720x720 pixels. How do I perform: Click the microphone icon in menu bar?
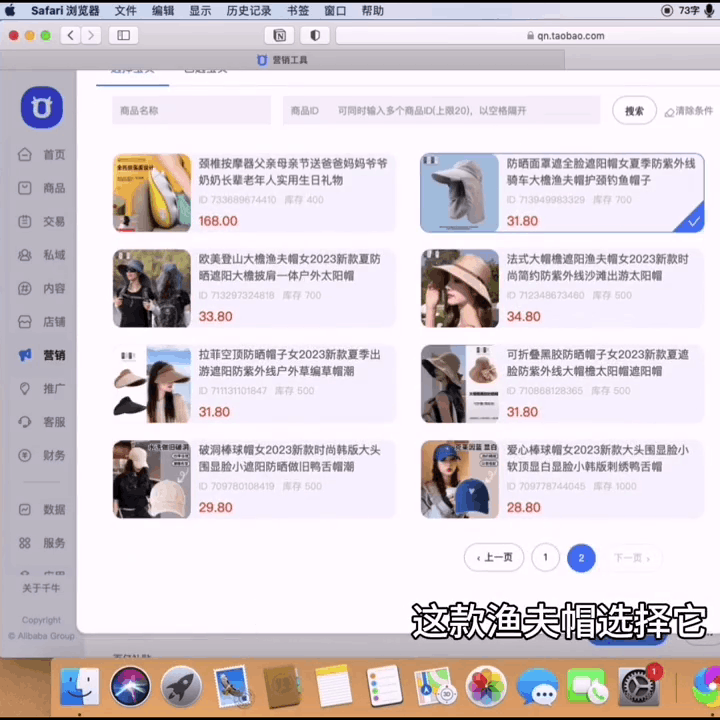pos(709,11)
